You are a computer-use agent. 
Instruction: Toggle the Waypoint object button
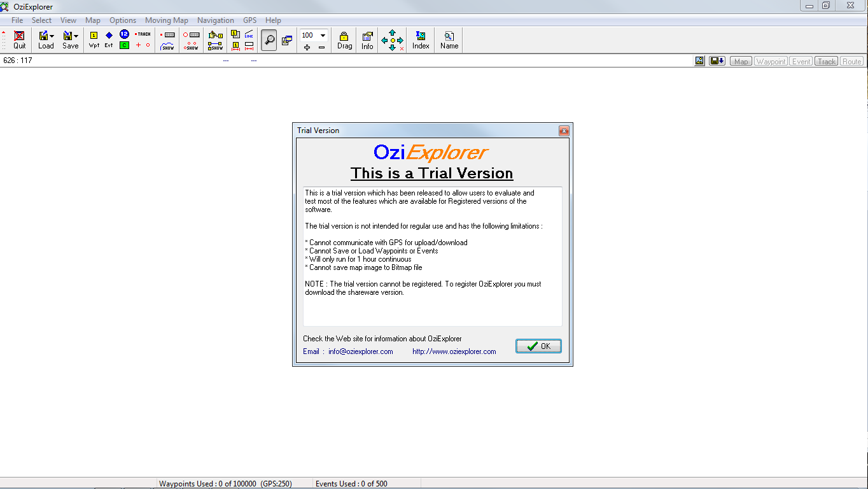coord(771,61)
